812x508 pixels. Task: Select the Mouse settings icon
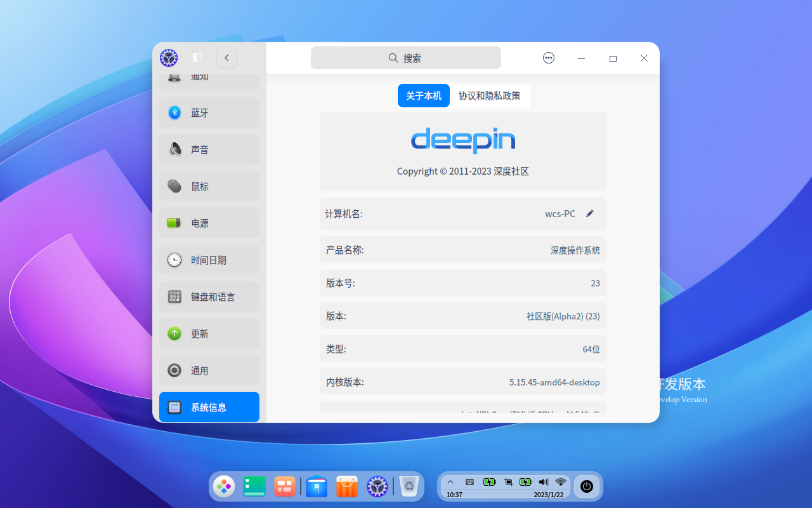point(209,186)
